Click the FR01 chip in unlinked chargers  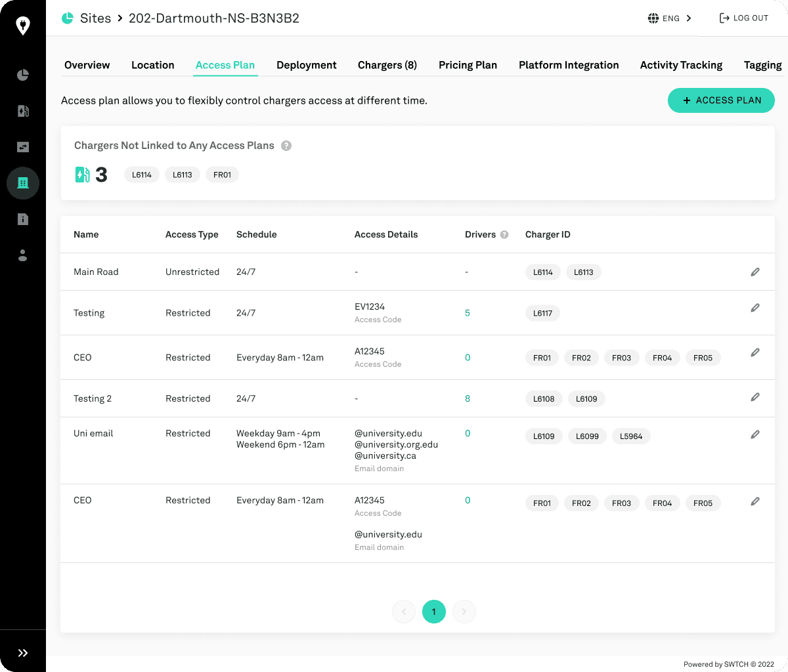tap(222, 175)
